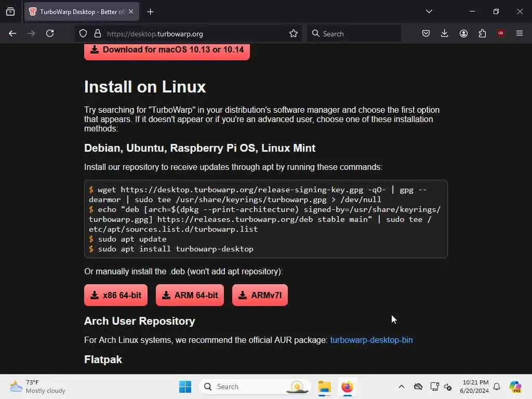Screen dimensions: 532x399
Task: Click the 'Debian, Ubuntu, Raspberry Pi OS' heading
Action: (x=200, y=148)
